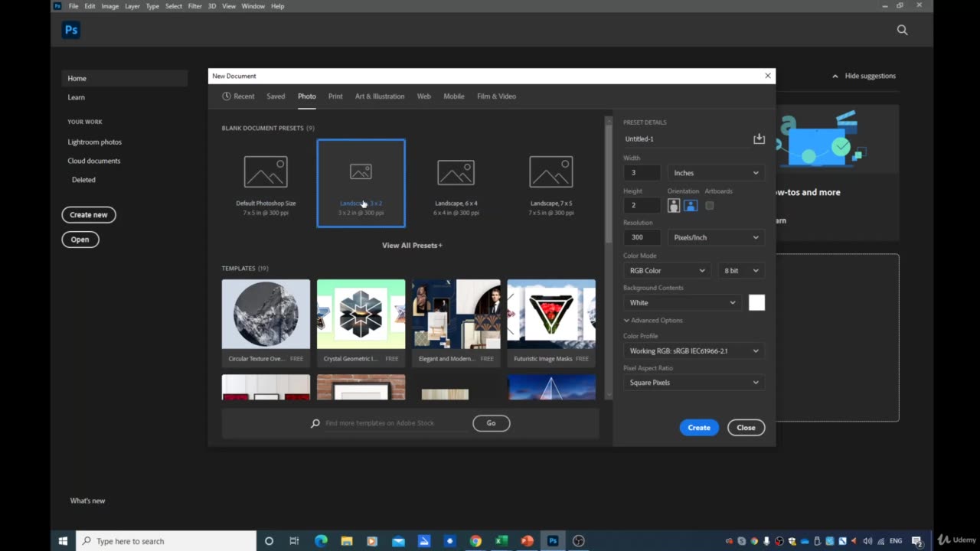The height and width of the screenshot is (551, 980).
Task: Open the Filter menu
Action: 194,6
